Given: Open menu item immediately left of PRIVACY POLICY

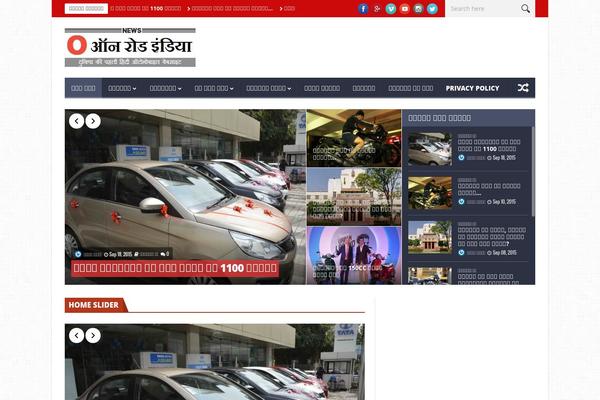Looking at the screenshot, I should click(x=411, y=88).
